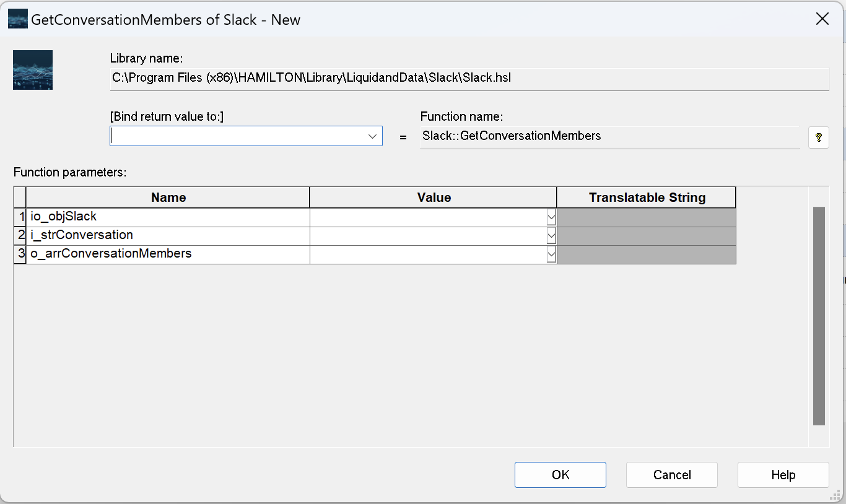Click the o_arrConversationMembers value cell
846x504 pixels.
tap(429, 254)
